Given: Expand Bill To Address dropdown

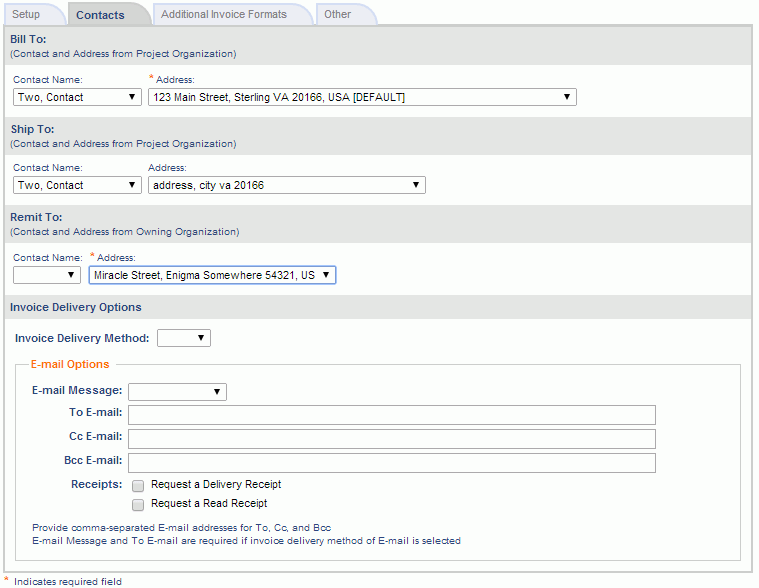Looking at the screenshot, I should (362, 97).
